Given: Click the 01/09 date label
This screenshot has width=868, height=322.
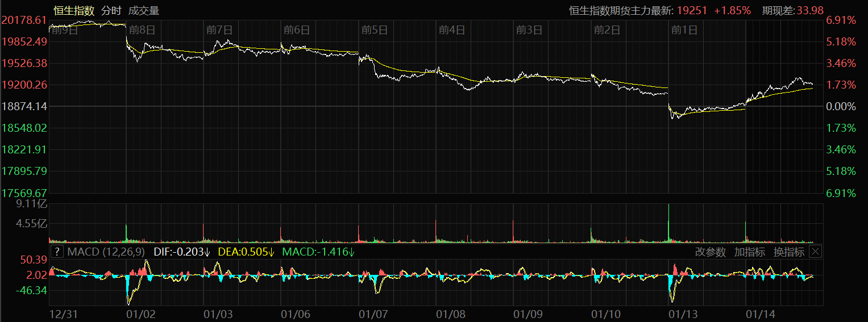Looking at the screenshot, I should [528, 313].
